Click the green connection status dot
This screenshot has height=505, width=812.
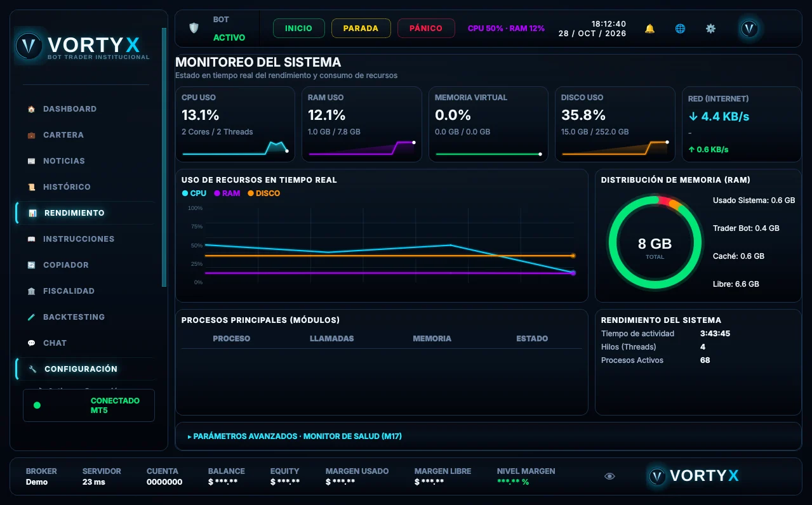click(37, 405)
